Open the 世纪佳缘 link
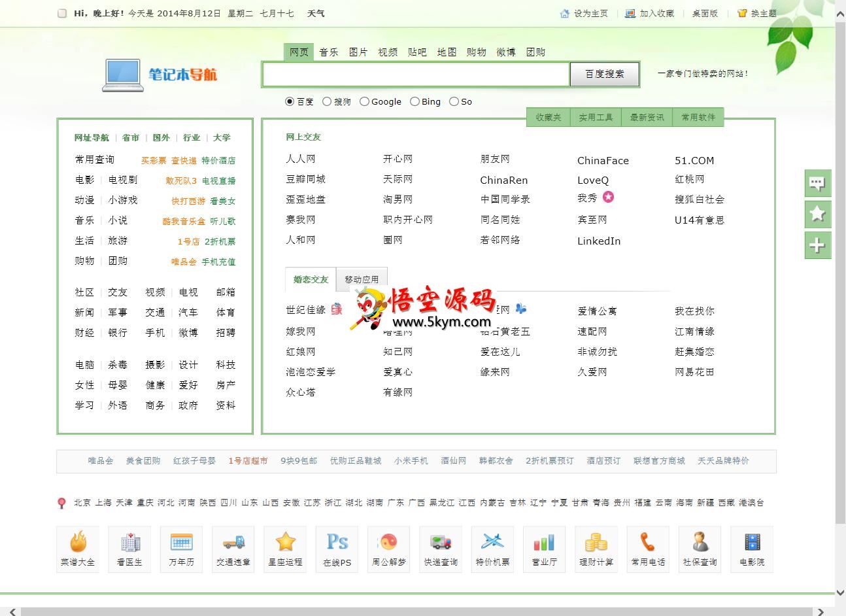 coord(305,310)
